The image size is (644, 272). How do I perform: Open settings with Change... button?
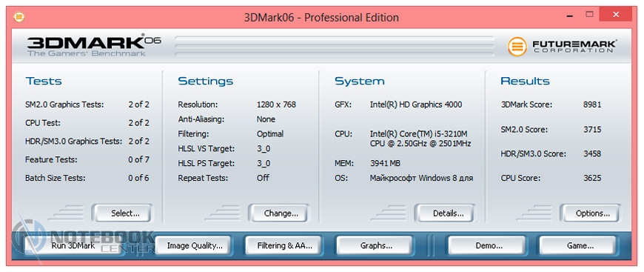point(278,213)
